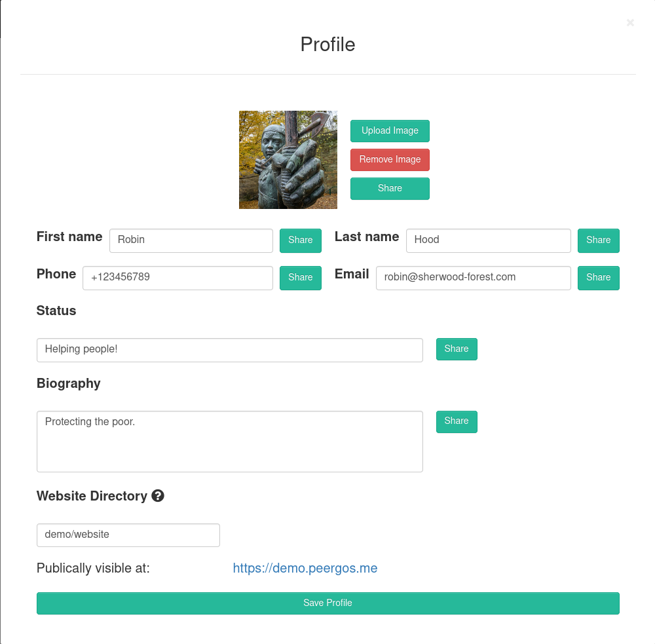The width and height of the screenshot is (655, 644).
Task: Click into the Phone number field
Action: coord(178,278)
